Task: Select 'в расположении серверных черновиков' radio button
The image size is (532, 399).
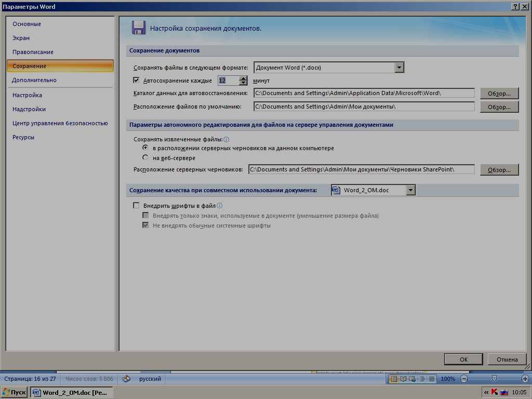Action: (x=145, y=148)
